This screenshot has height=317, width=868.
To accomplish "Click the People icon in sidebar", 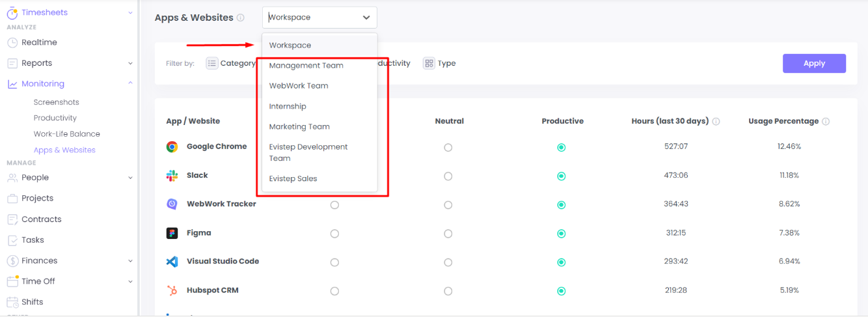I will (12, 178).
